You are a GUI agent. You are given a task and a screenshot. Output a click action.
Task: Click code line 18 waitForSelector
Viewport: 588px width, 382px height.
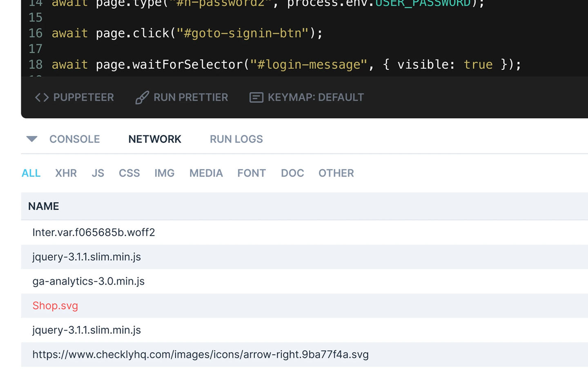click(x=286, y=64)
